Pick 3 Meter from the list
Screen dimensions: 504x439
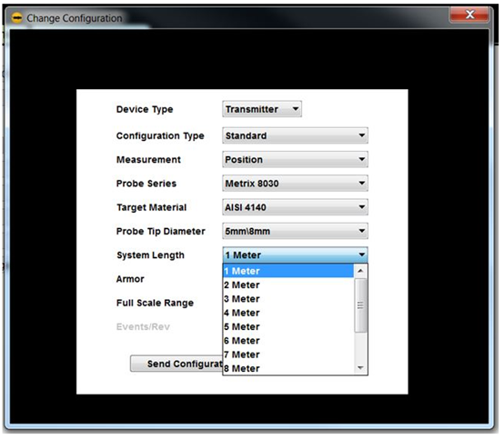(x=288, y=299)
